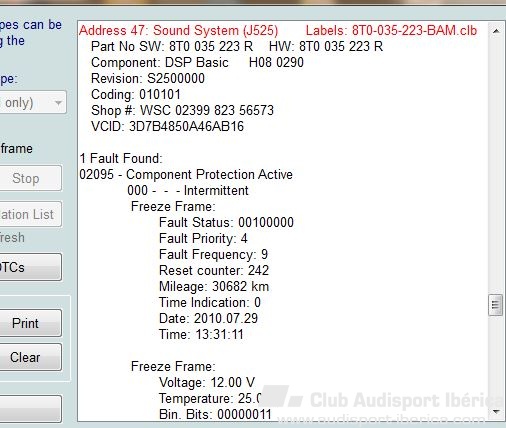Click the Stop button
Image resolution: width=506 pixels, height=428 pixels.
pyautogui.click(x=30, y=178)
